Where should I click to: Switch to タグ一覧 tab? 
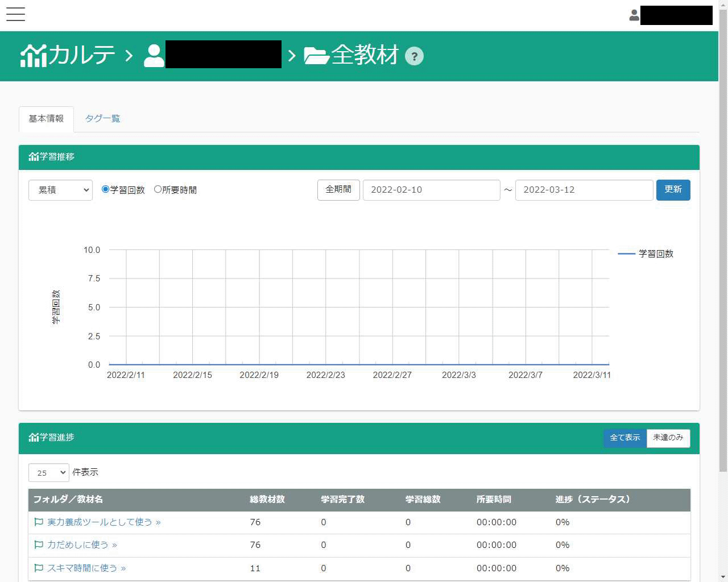(x=102, y=119)
